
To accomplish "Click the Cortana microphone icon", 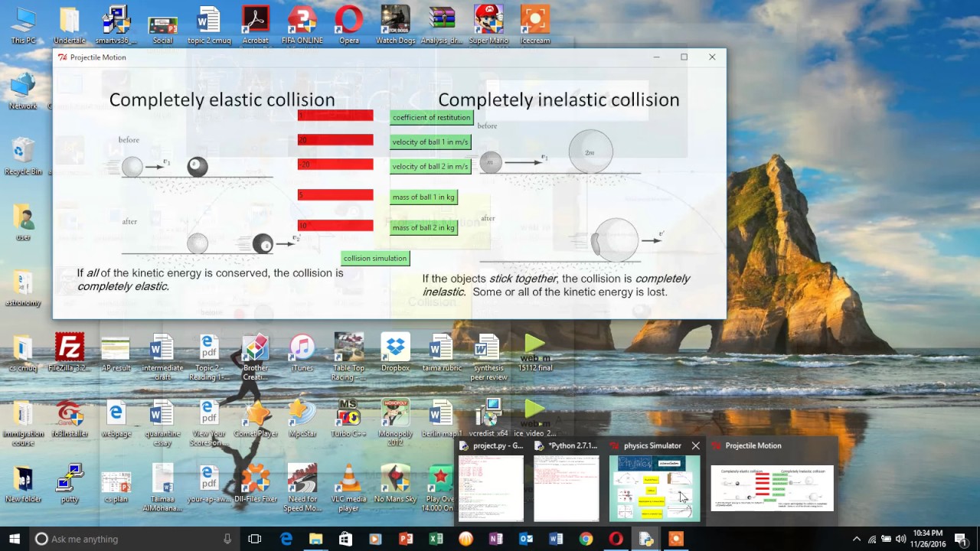I will (x=227, y=539).
